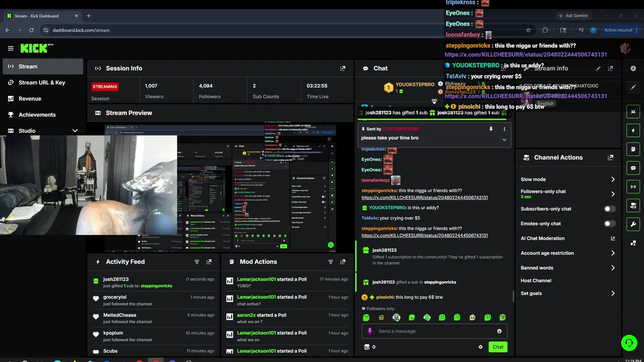Image resolution: width=644 pixels, height=362 pixels.
Task: Open AI Chat Moderation external link
Action: (613, 238)
